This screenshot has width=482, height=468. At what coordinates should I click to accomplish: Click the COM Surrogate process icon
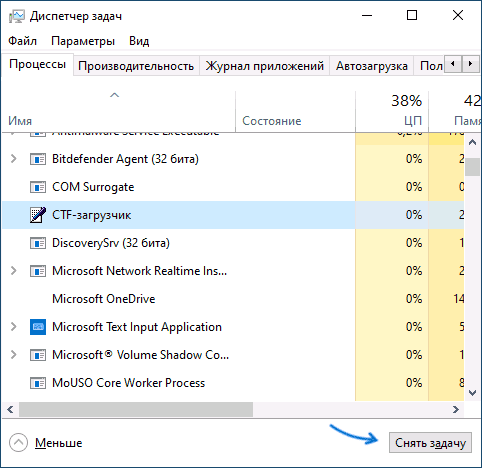[x=38, y=187]
